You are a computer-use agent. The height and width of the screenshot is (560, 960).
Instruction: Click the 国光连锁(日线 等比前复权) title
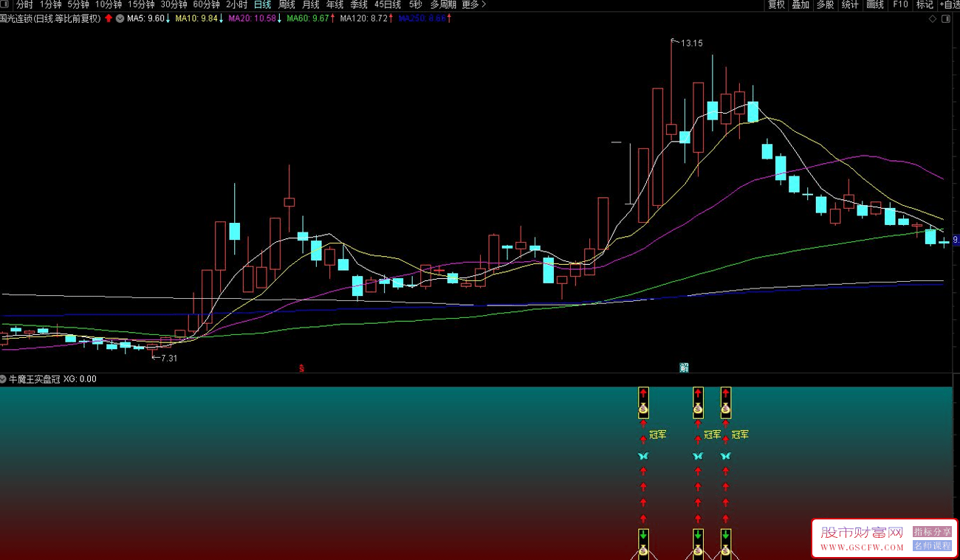pyautogui.click(x=50, y=18)
